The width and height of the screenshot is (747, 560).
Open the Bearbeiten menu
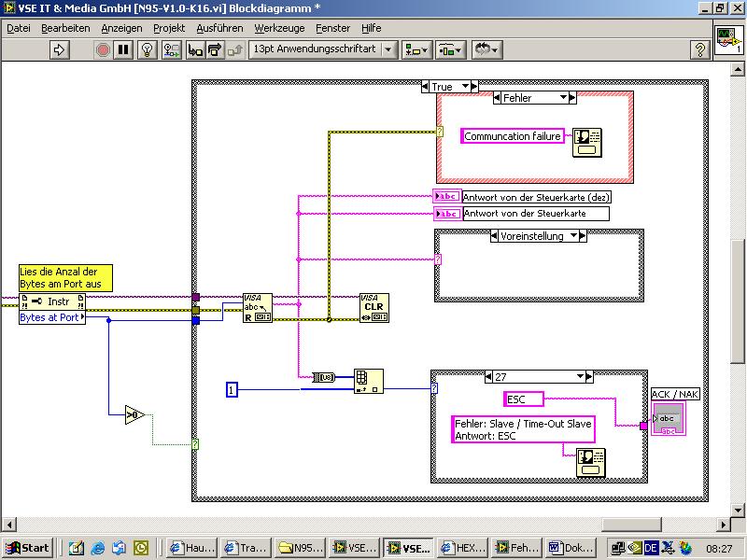coord(65,28)
